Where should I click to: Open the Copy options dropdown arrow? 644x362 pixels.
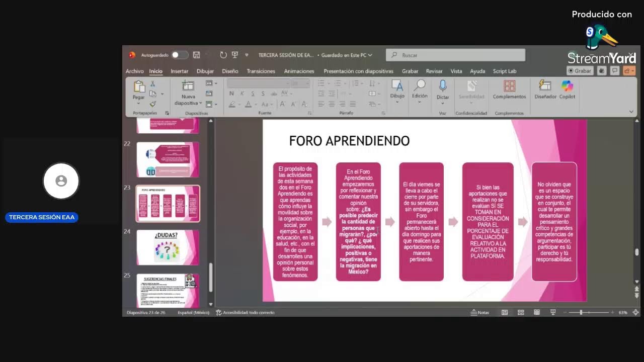tap(162, 94)
